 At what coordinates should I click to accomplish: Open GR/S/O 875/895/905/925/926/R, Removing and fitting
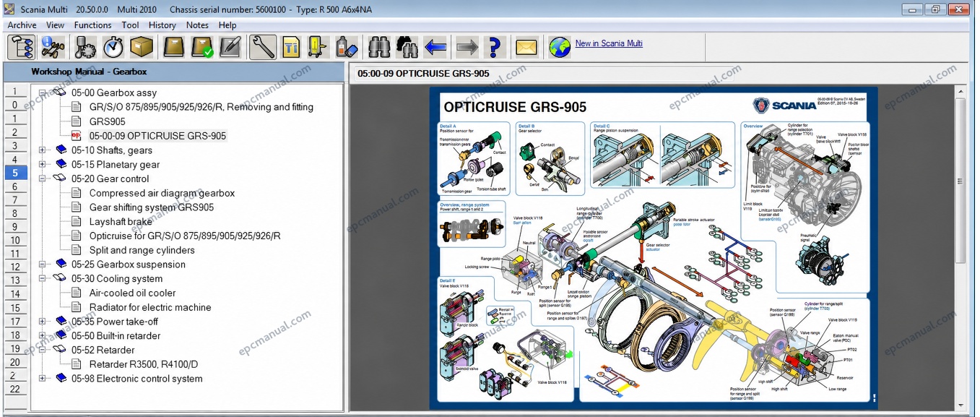201,107
